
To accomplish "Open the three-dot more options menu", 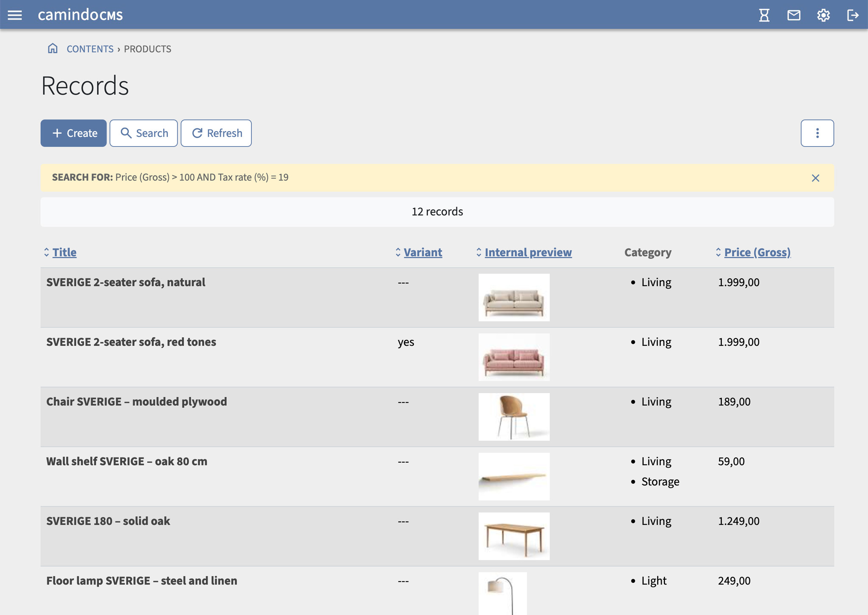I will [817, 133].
